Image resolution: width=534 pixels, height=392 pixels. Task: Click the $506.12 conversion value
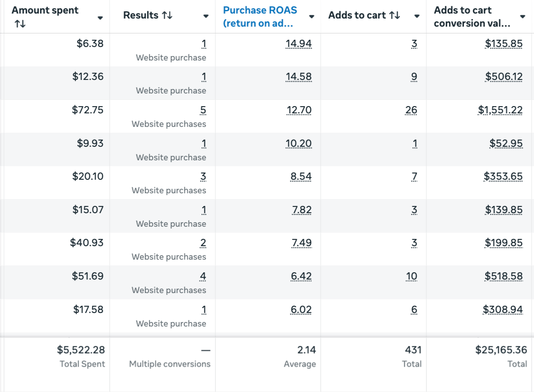pos(504,77)
